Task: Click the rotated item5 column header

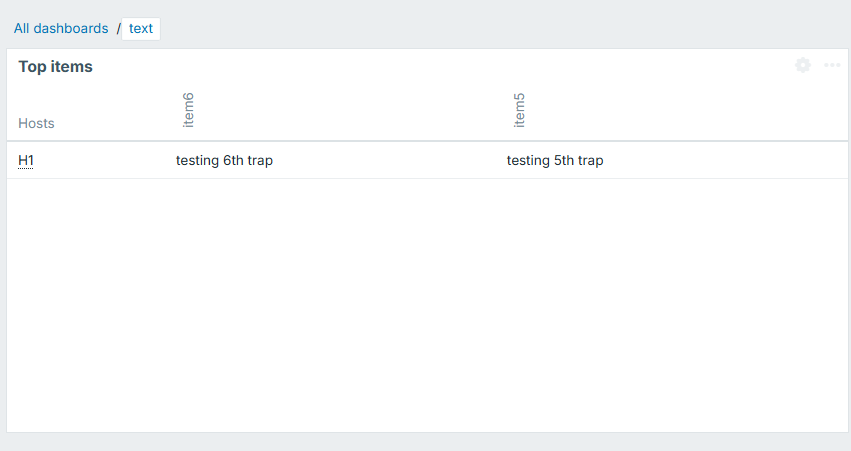Action: click(x=519, y=110)
